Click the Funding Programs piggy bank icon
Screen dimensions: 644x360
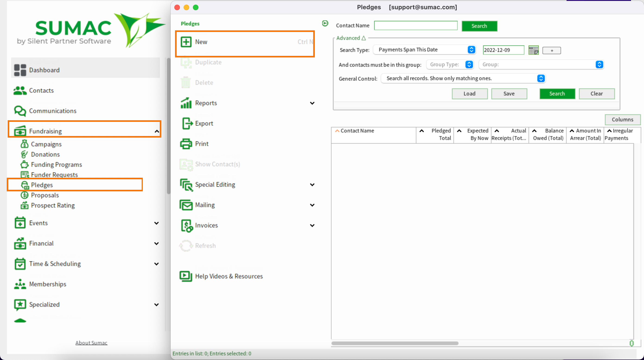(x=24, y=164)
